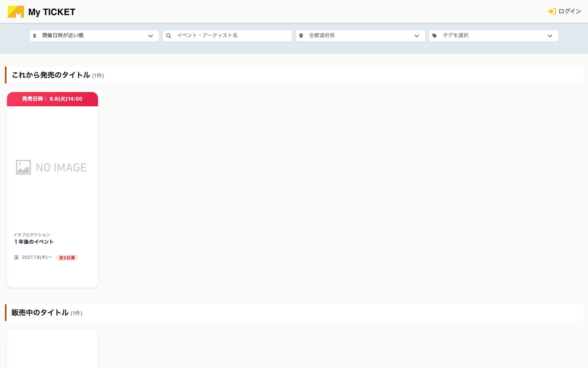The height and width of the screenshot is (368, 588).
Task: Click the magnifier search icon
Action: click(168, 36)
